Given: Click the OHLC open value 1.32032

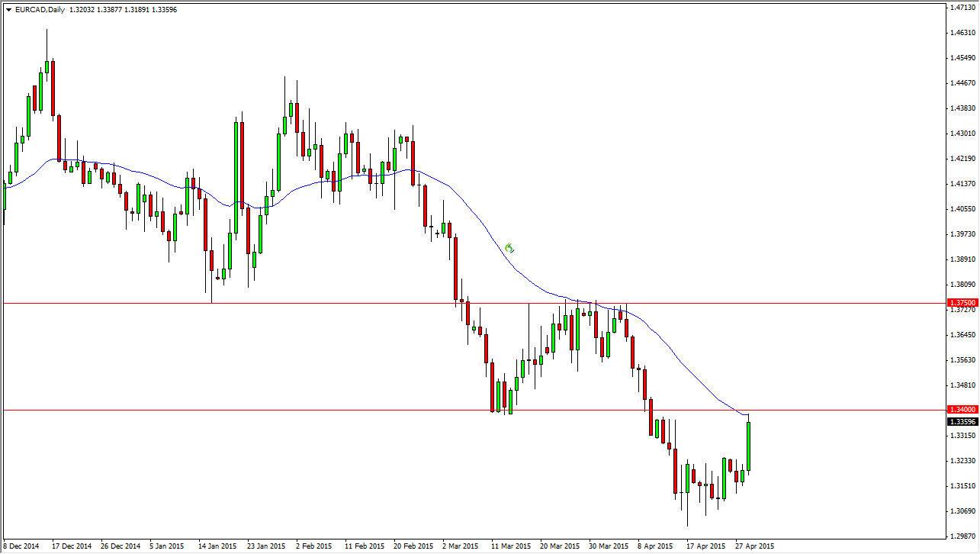Looking at the screenshot, I should point(83,10).
